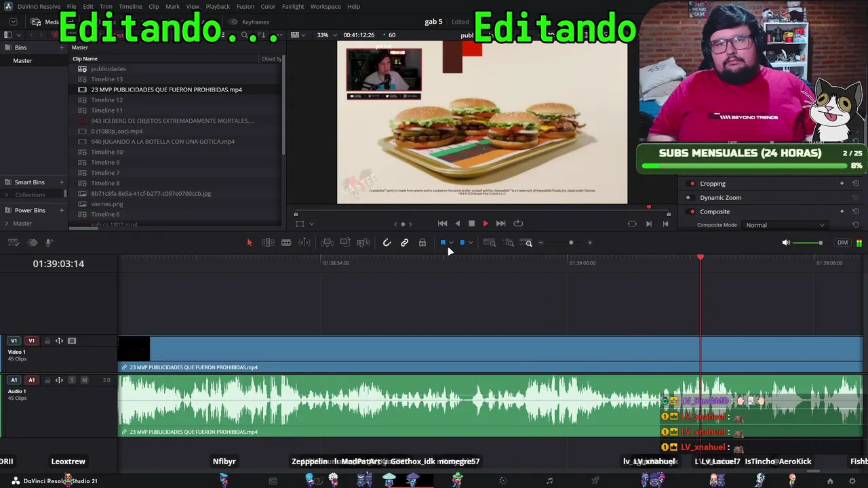Click the Overwrite Clip tool icon
This screenshot has height=488, width=868.
[345, 243]
